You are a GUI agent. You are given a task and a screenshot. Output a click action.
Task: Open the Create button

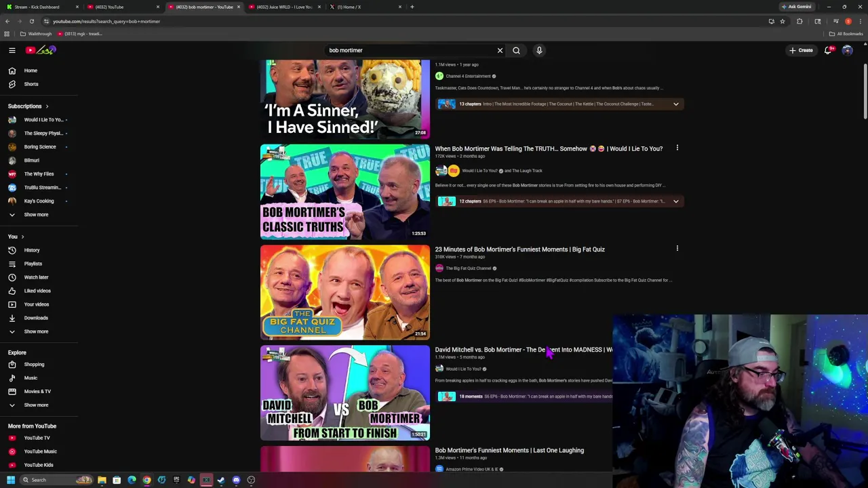pyautogui.click(x=801, y=50)
